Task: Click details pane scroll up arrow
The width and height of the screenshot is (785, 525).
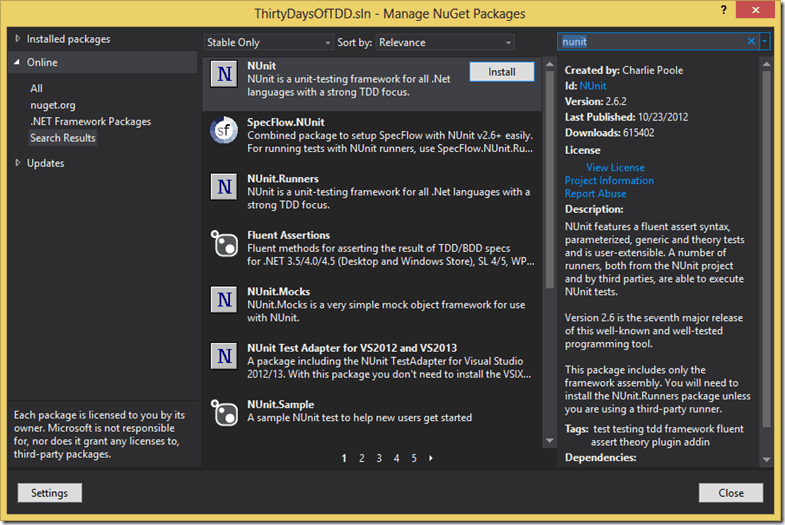Action: point(766,64)
